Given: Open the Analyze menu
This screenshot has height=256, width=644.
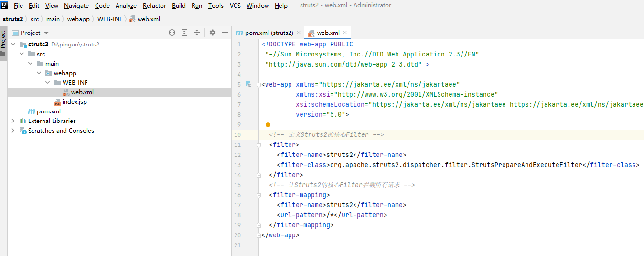Looking at the screenshot, I should click(126, 5).
